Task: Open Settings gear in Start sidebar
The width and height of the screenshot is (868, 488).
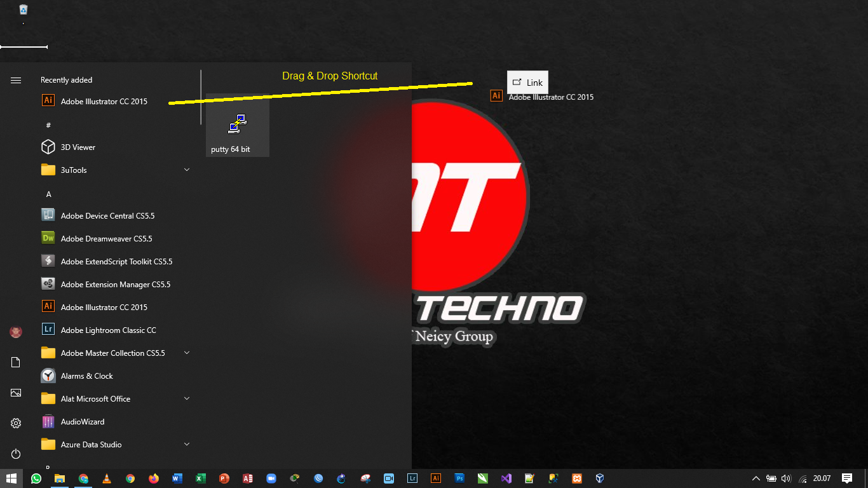Action: click(16, 423)
